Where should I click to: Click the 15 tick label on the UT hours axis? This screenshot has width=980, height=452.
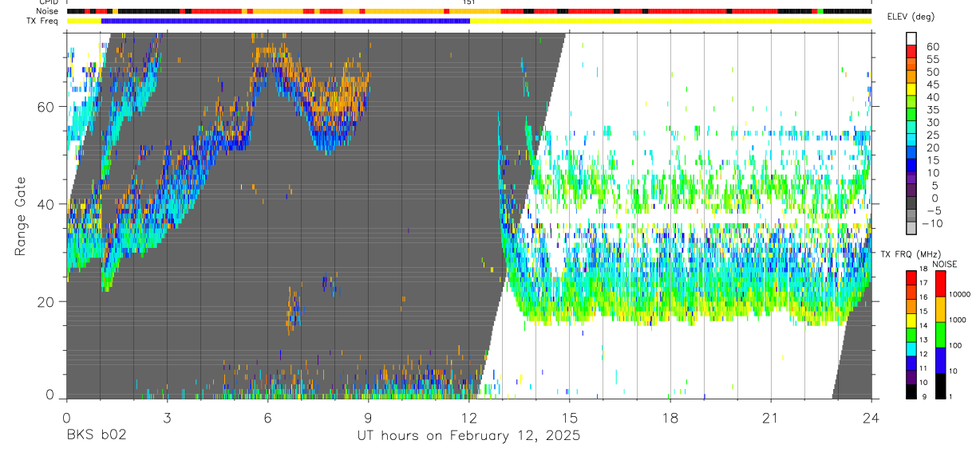570,418
